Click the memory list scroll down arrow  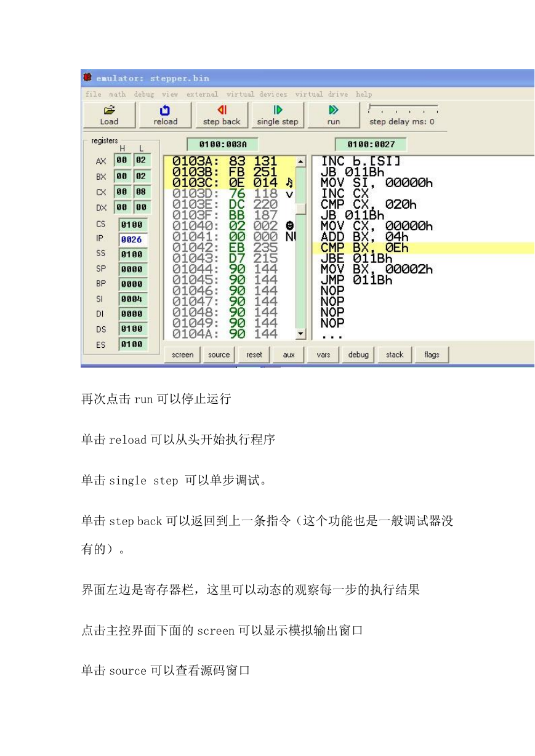tap(300, 334)
